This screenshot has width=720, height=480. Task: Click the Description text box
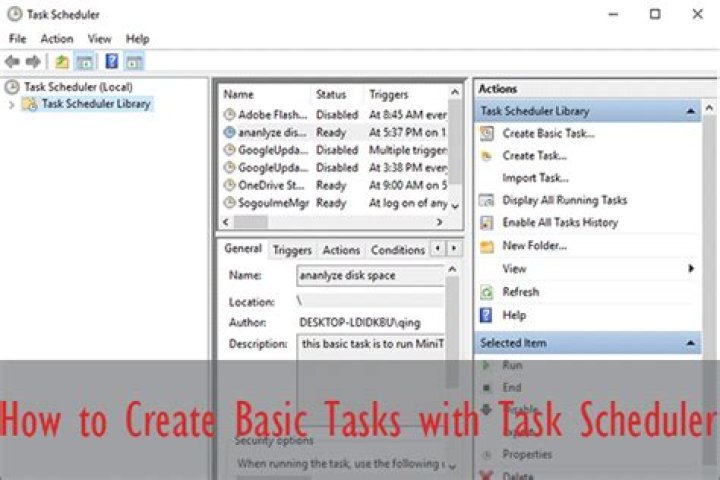371,381
